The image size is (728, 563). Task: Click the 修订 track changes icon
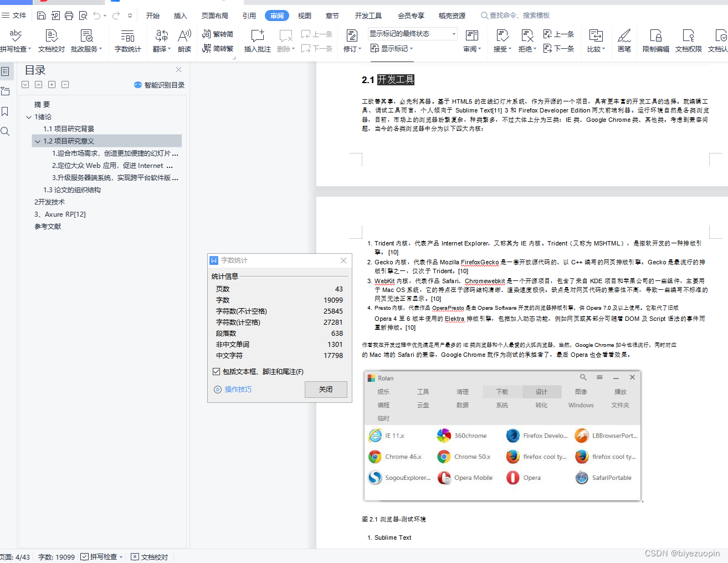pyautogui.click(x=352, y=36)
